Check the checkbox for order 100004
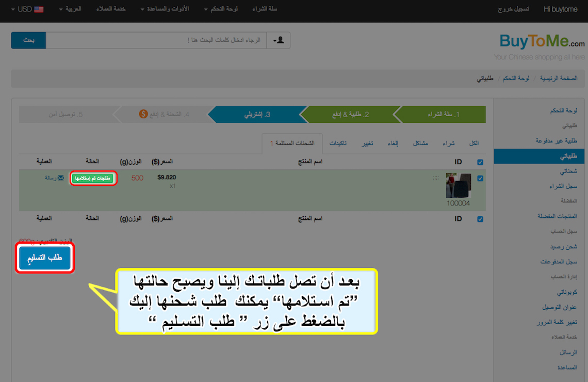 pyautogui.click(x=481, y=179)
